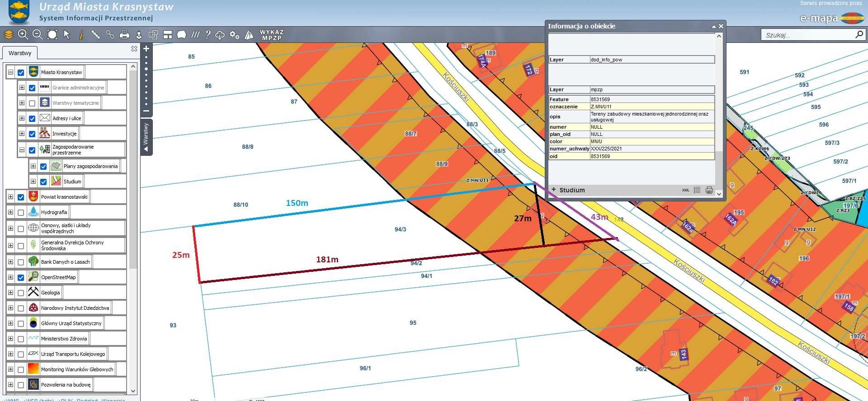Close the Informacja o obiekcie panel
Image resolution: width=868 pixels, height=401 pixels.
[x=721, y=26]
